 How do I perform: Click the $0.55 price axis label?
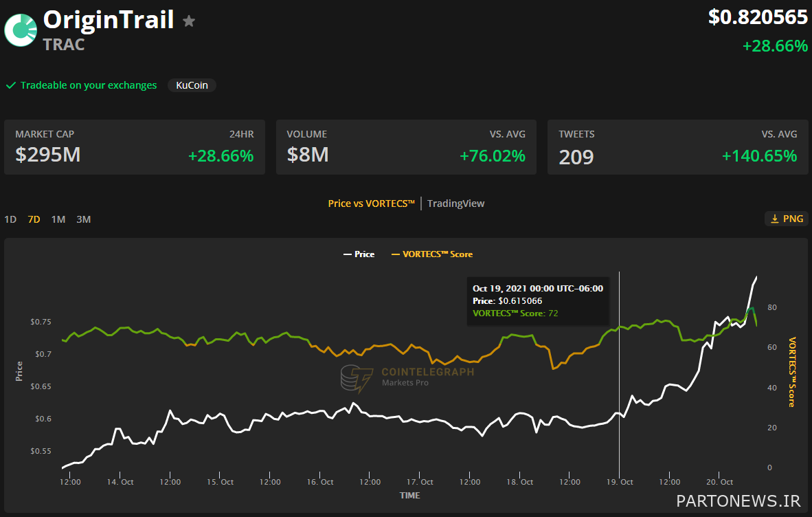pyautogui.click(x=41, y=451)
